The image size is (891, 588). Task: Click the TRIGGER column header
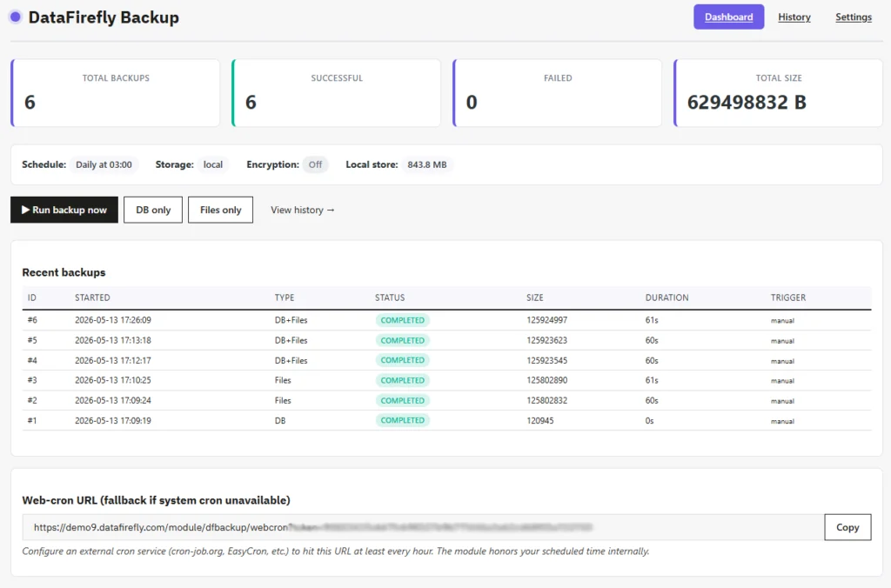coord(788,297)
